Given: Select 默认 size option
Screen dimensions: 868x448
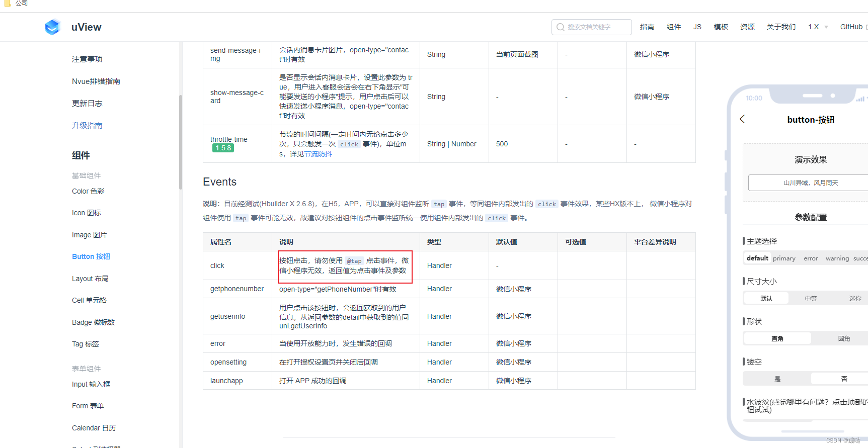Looking at the screenshot, I should point(766,298).
